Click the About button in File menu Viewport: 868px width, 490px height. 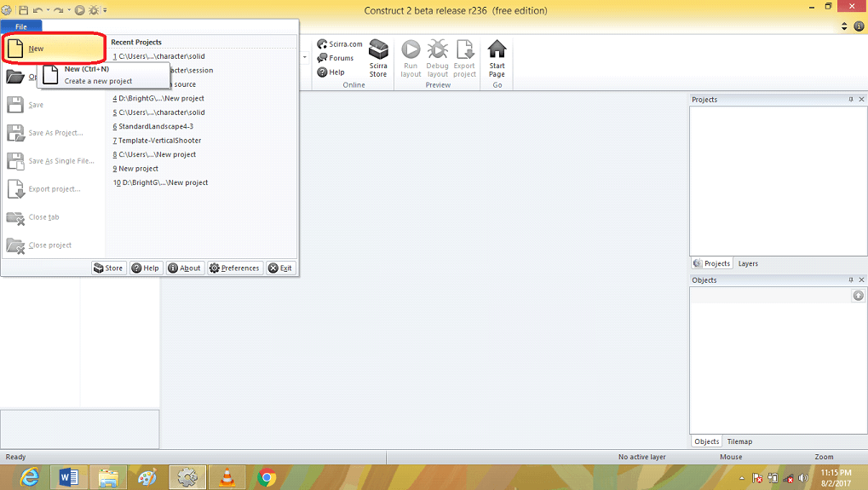click(x=185, y=268)
